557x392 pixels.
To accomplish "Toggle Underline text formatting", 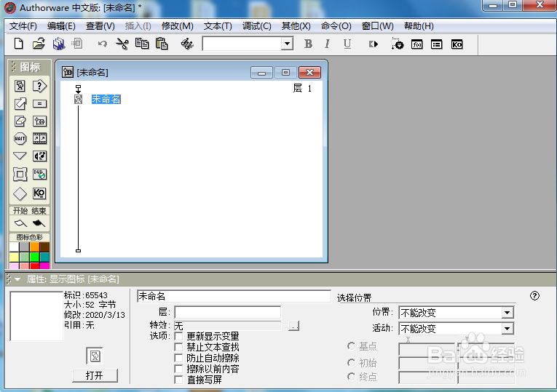I will 347,44.
